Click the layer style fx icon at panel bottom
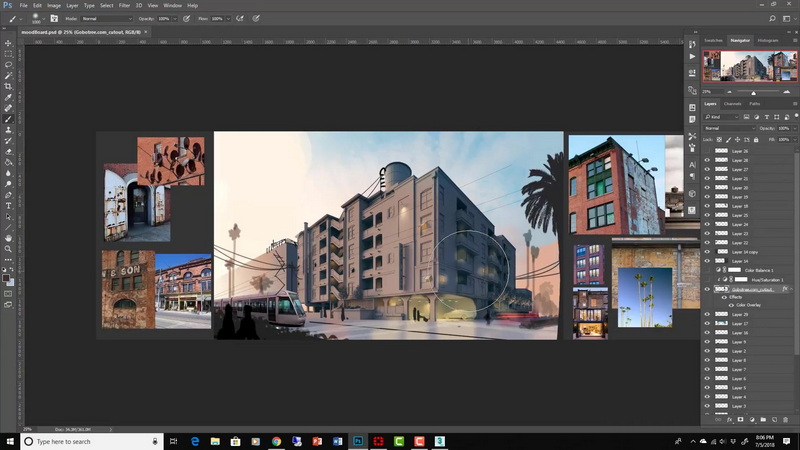The width and height of the screenshot is (800, 450). tap(729, 419)
